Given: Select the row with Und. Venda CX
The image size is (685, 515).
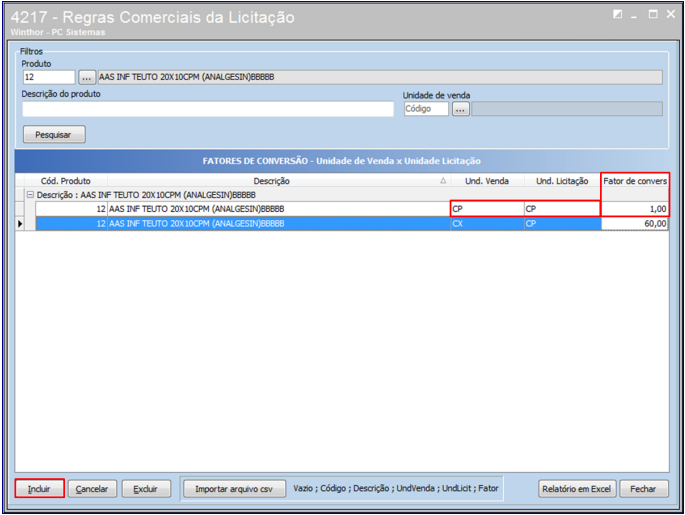Looking at the screenshot, I should (x=352, y=224).
